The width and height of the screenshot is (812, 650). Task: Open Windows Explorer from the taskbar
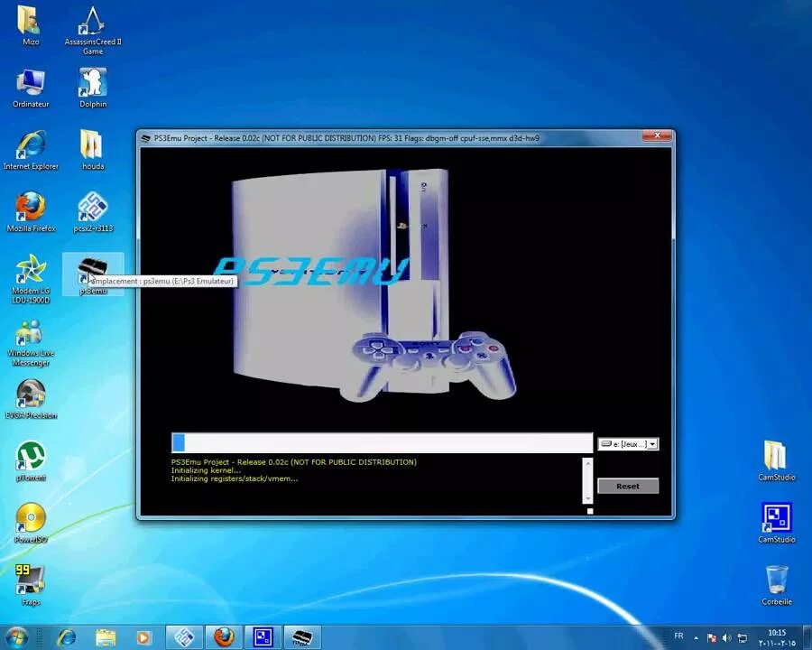click(x=106, y=637)
